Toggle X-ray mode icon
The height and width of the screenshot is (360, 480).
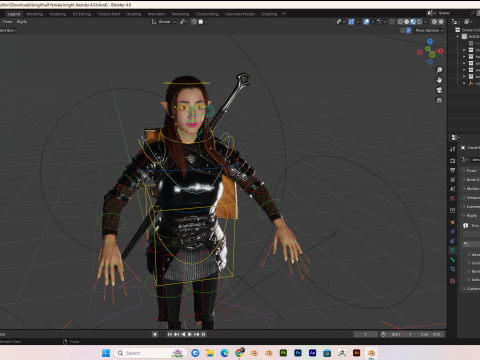click(x=392, y=22)
